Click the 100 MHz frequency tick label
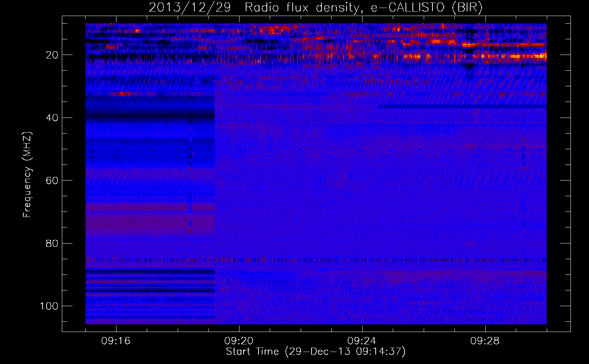 click(x=49, y=306)
